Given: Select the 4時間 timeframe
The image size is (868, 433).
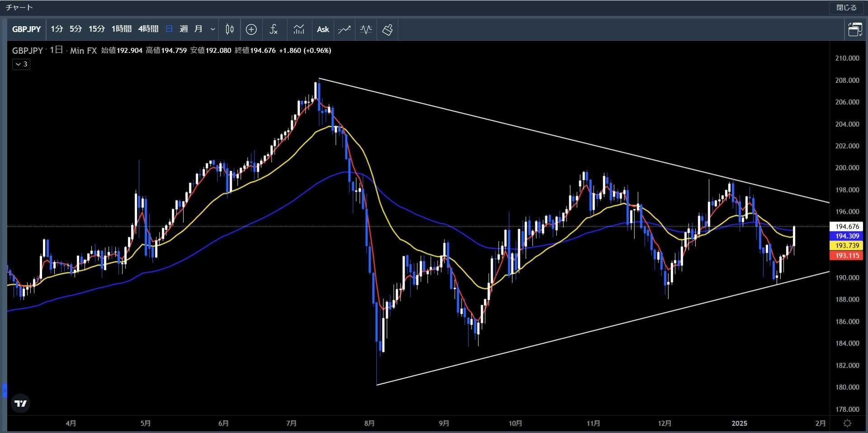Looking at the screenshot, I should tap(148, 29).
